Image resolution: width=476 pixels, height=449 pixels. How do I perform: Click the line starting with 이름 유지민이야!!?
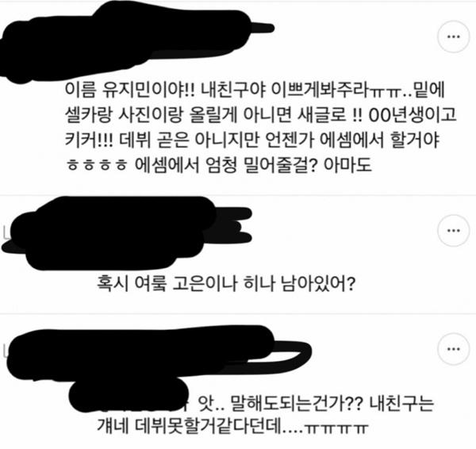pos(255,90)
